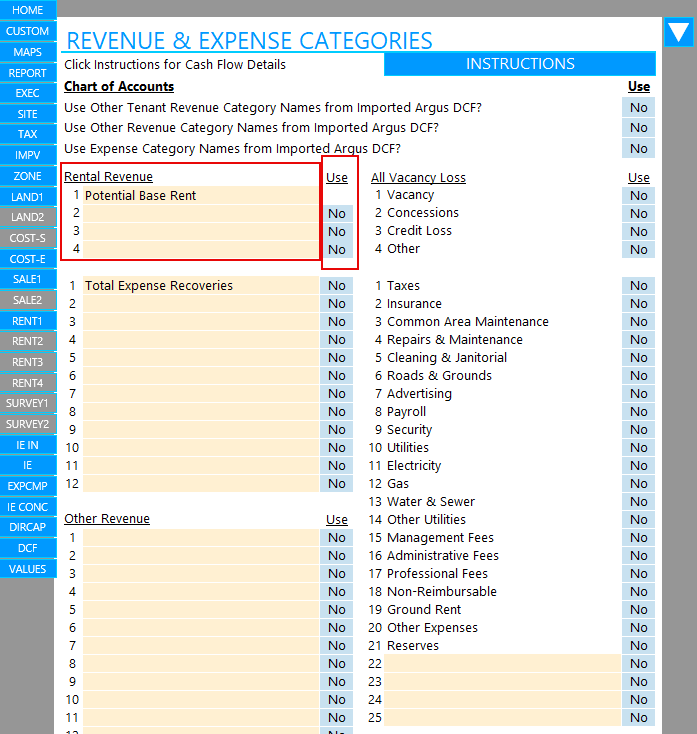Set Use for Insurance expense
Screen dimensions: 697x734
click(x=638, y=304)
